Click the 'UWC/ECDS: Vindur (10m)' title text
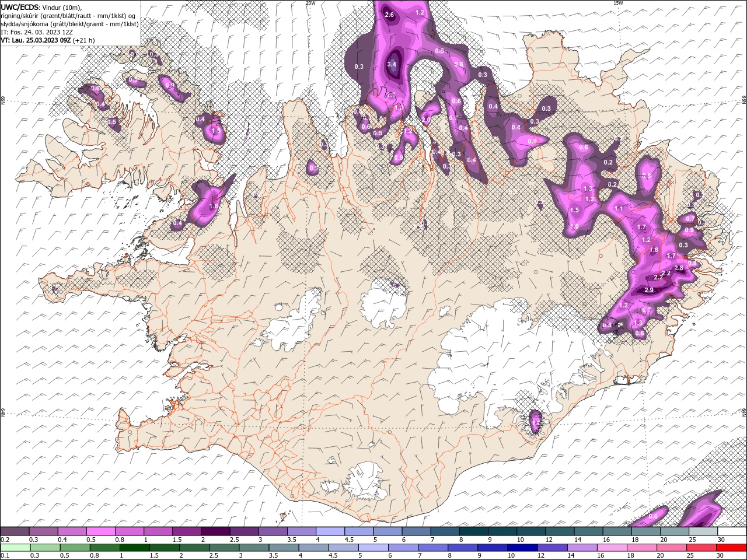 (x=41, y=7)
